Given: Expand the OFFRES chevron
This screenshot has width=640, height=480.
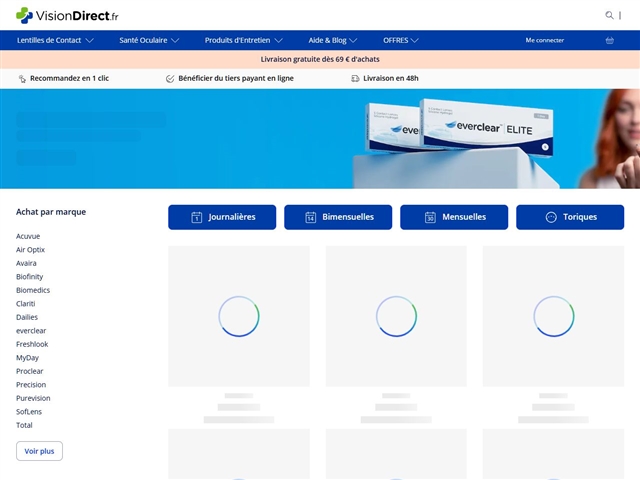Looking at the screenshot, I should point(415,40).
